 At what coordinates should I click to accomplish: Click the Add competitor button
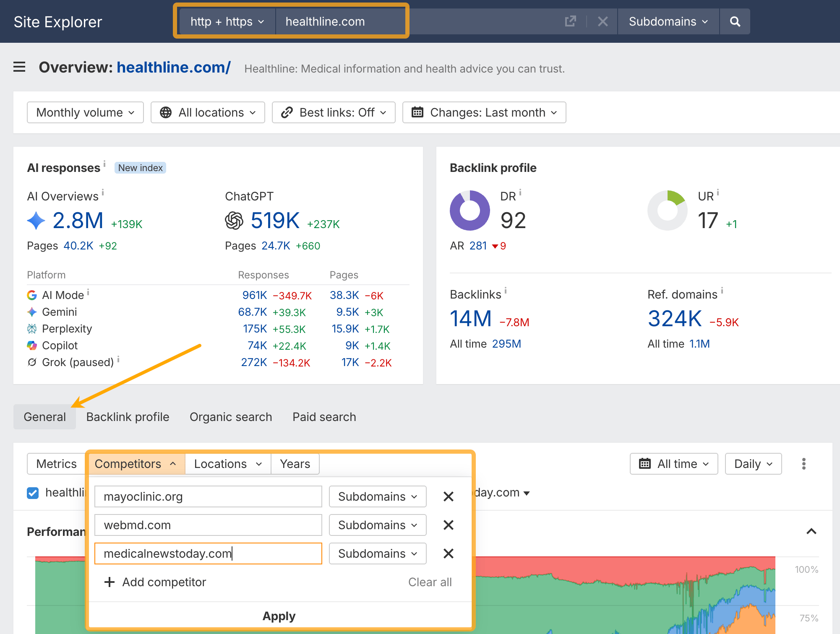click(155, 582)
